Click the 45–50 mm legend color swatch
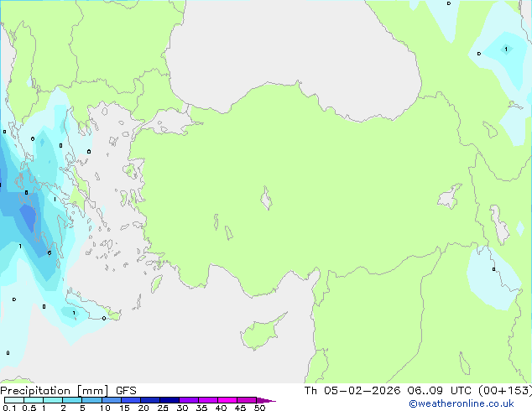 [x=247, y=400]
